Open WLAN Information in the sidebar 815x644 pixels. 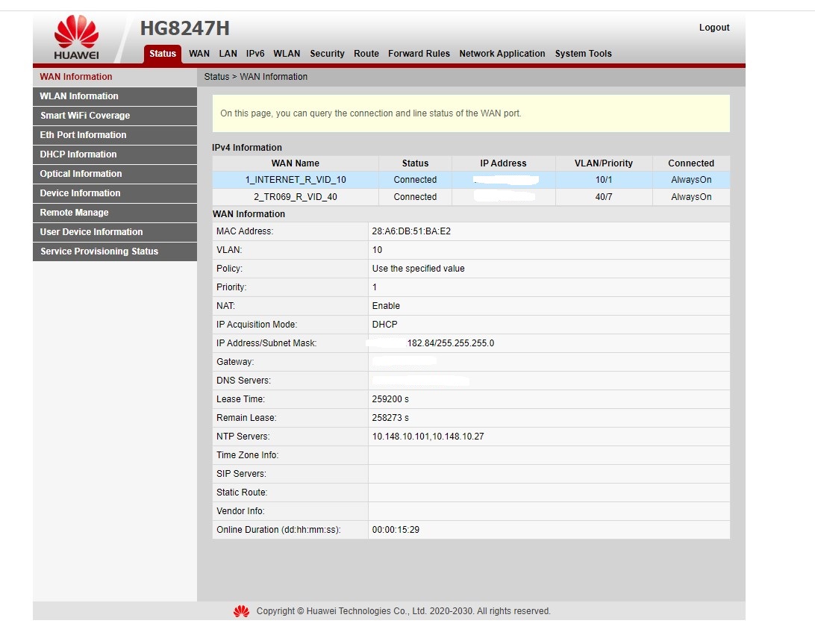coord(115,96)
